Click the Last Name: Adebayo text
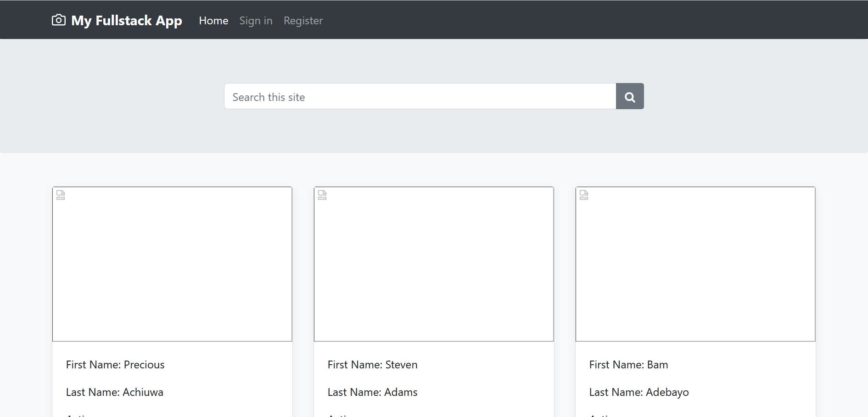The width and height of the screenshot is (868, 417). 638,392
